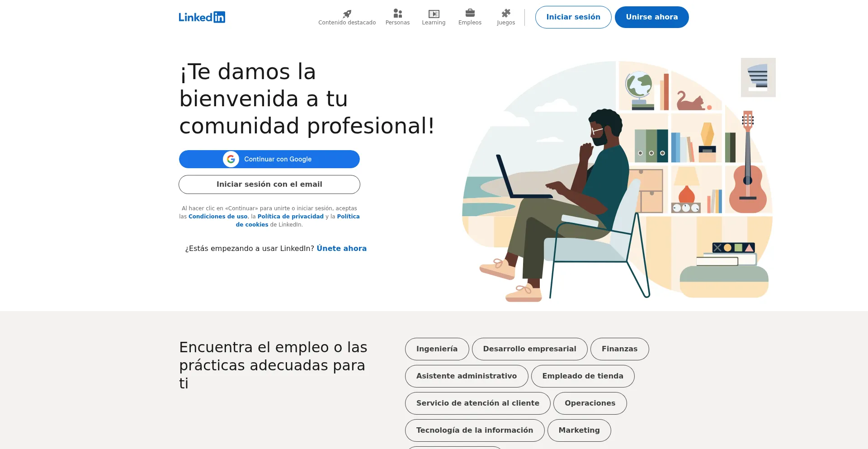The image size is (868, 449).
Task: Open the Juegos puzzle icon
Action: (506, 14)
